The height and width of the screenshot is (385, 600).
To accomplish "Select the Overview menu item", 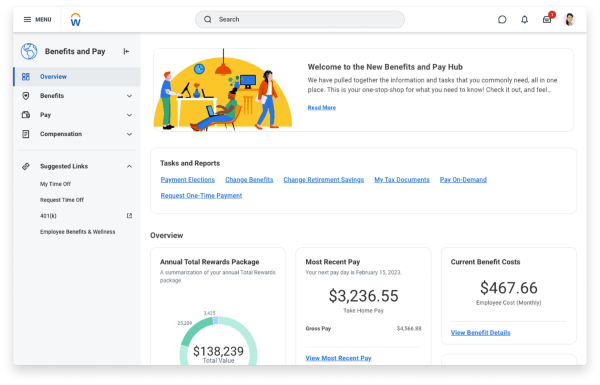I will point(77,77).
